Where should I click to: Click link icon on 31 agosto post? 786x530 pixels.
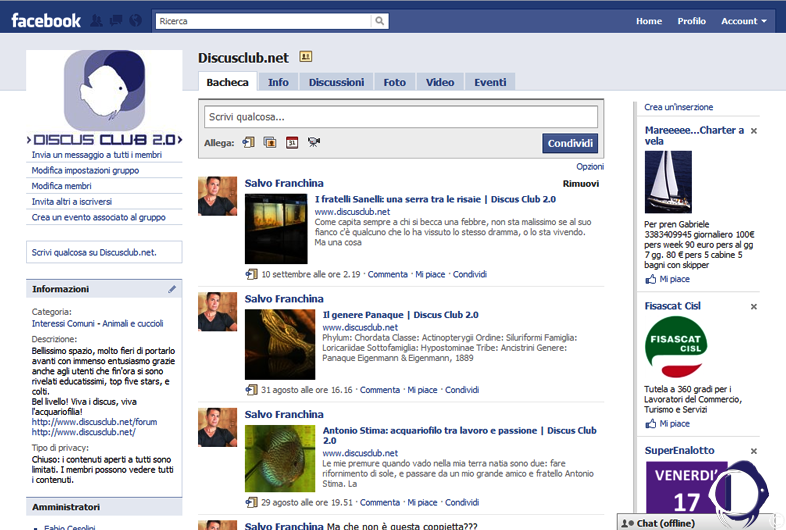point(251,390)
